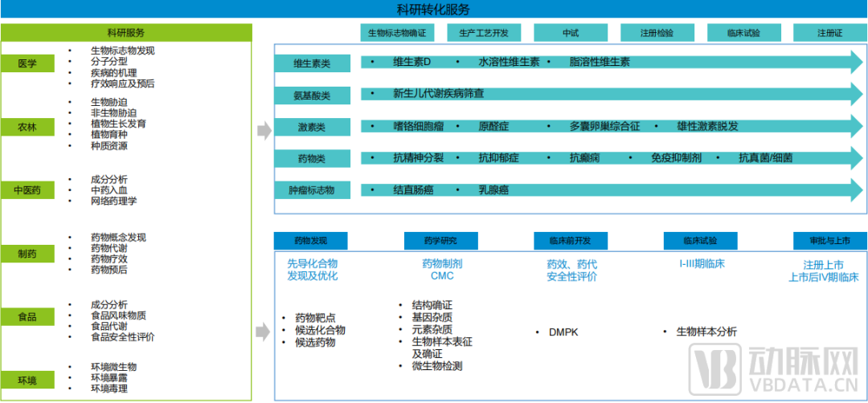Screen dimensions: 868x403
Task: Click the blue 药物发现 stage box
Action: (310, 241)
